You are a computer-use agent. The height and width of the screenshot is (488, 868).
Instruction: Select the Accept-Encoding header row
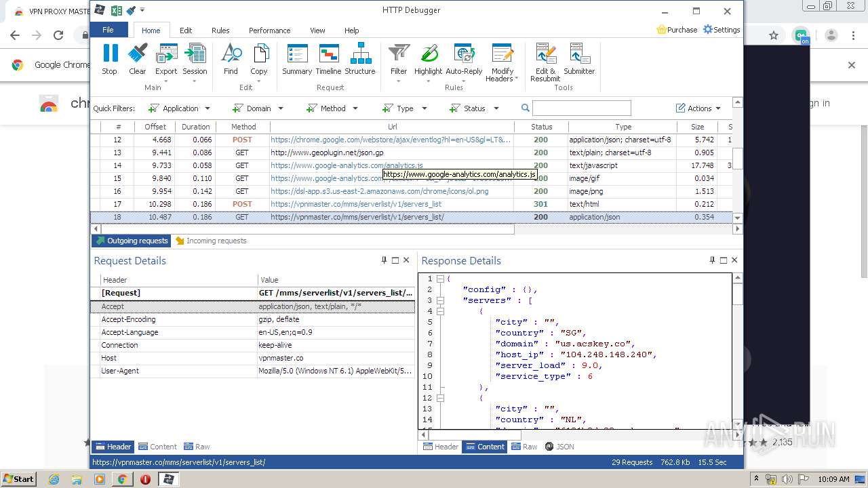pyautogui.click(x=252, y=320)
